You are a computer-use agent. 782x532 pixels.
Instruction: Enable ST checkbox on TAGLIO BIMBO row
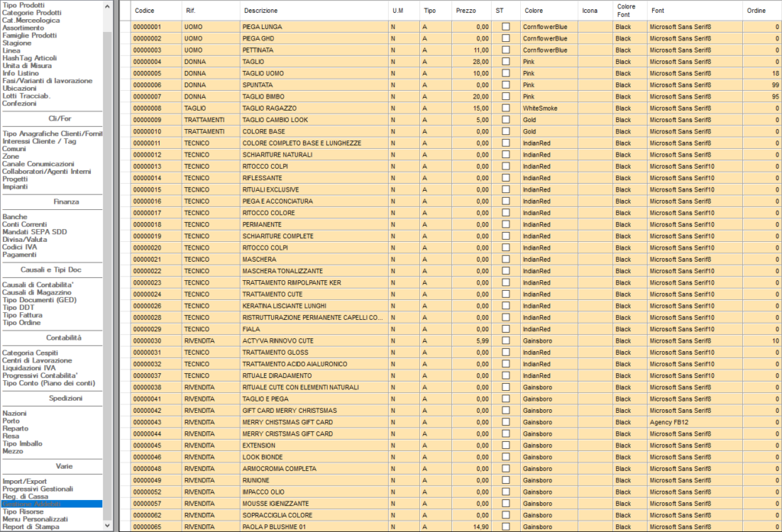[x=506, y=97]
